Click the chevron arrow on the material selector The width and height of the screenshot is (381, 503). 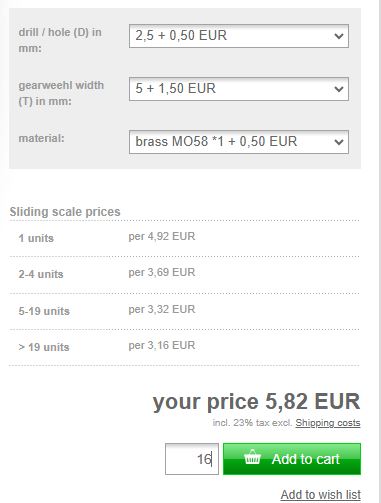(x=339, y=142)
